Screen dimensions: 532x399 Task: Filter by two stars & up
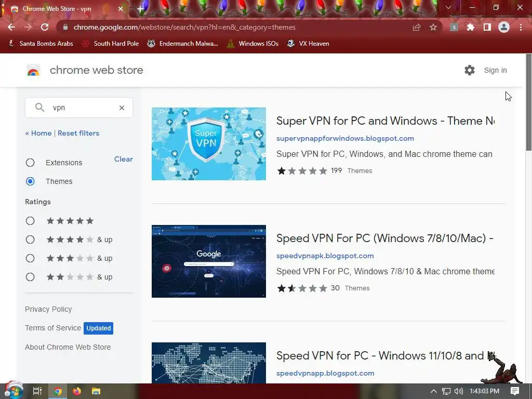coord(30,277)
